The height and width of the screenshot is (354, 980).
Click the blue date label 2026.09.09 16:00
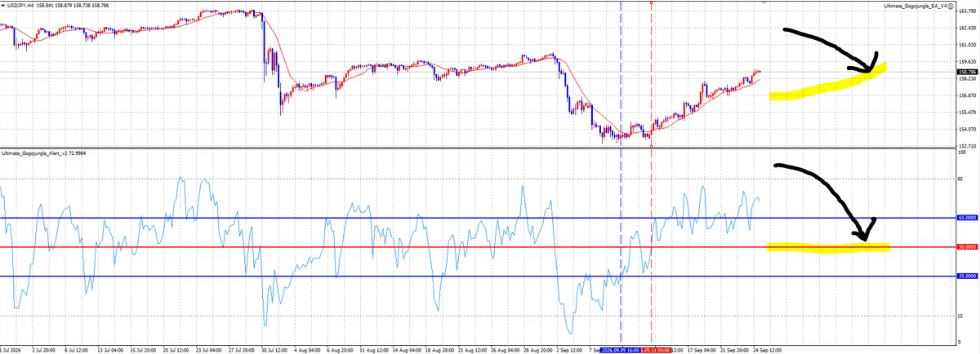[x=621, y=349]
